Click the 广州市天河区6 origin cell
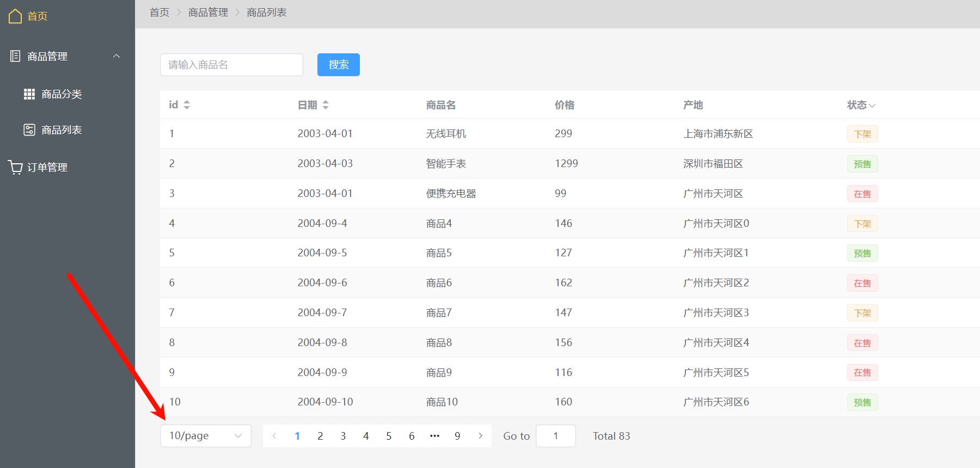 tap(716, 402)
